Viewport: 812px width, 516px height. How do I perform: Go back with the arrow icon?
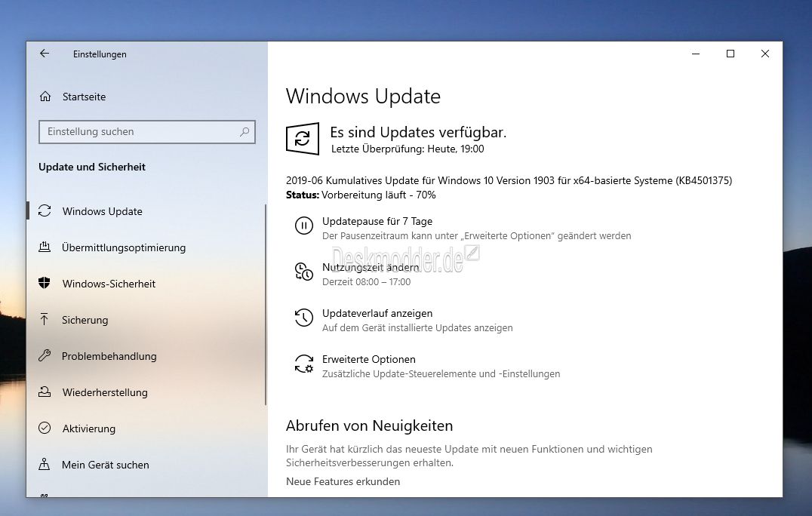45,54
